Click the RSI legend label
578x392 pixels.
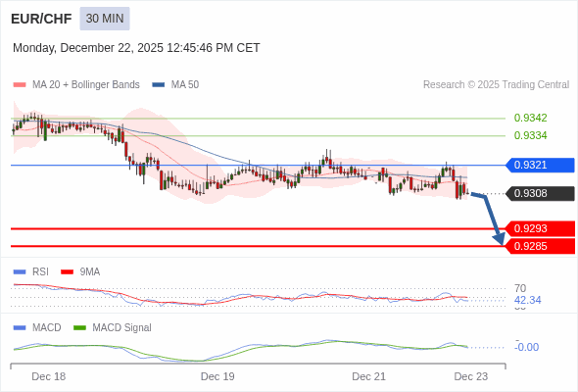click(40, 272)
